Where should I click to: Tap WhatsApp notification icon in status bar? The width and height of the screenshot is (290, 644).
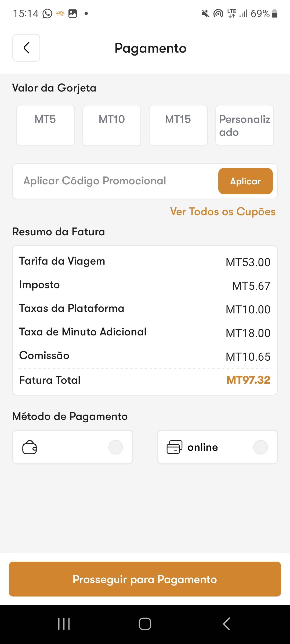coord(47,13)
